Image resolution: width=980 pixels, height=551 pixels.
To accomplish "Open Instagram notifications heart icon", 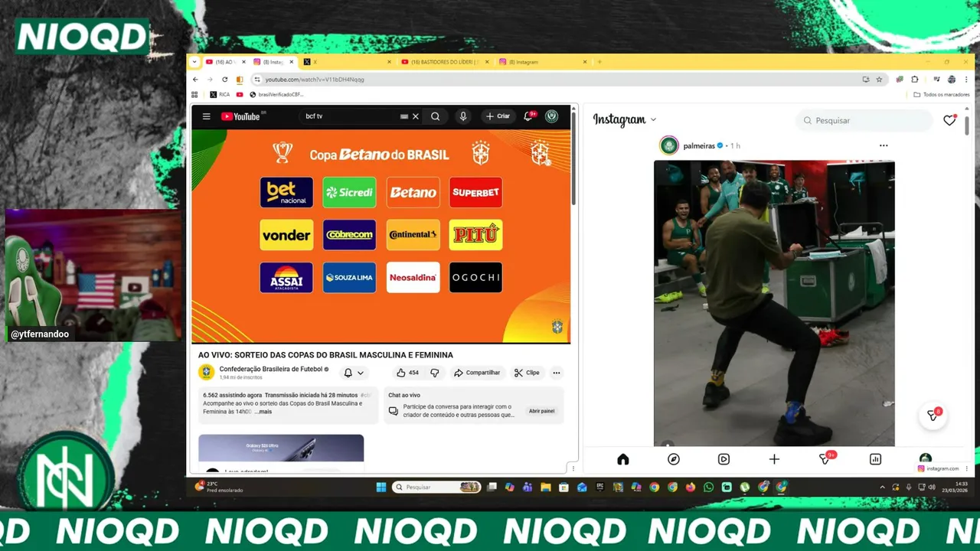I will pos(949,120).
